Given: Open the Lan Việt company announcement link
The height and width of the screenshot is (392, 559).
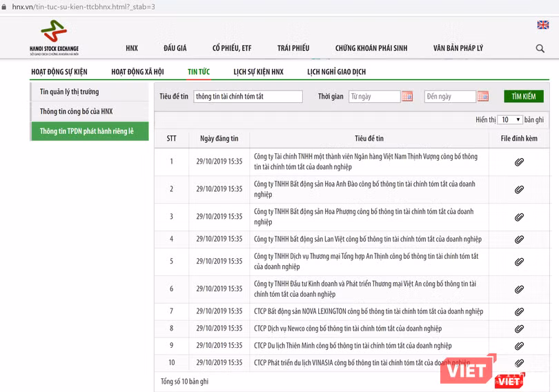Looking at the screenshot, I should click(367, 239).
